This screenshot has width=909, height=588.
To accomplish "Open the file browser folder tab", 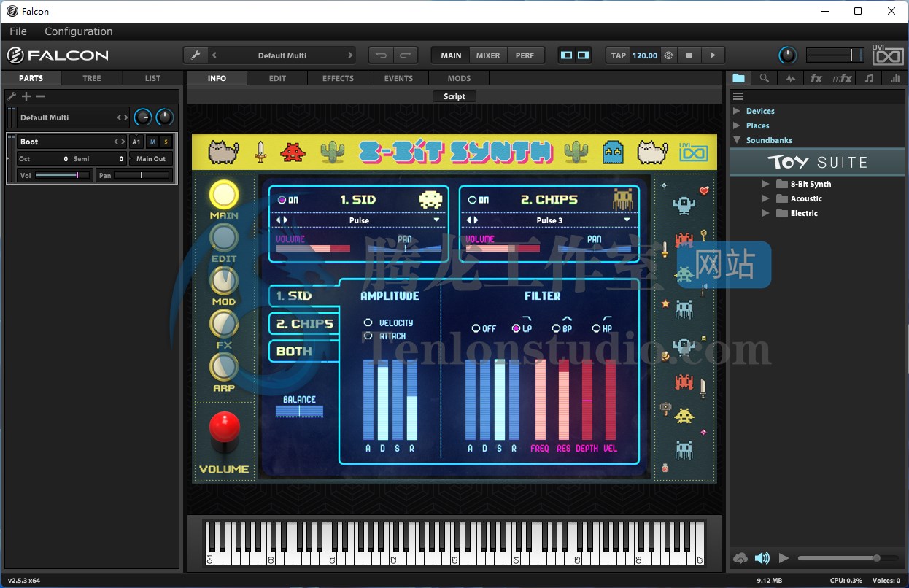I will pos(739,78).
